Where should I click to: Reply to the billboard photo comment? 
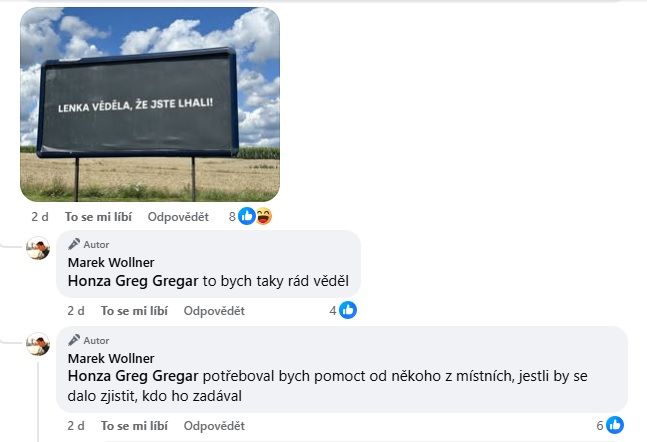coord(178,217)
